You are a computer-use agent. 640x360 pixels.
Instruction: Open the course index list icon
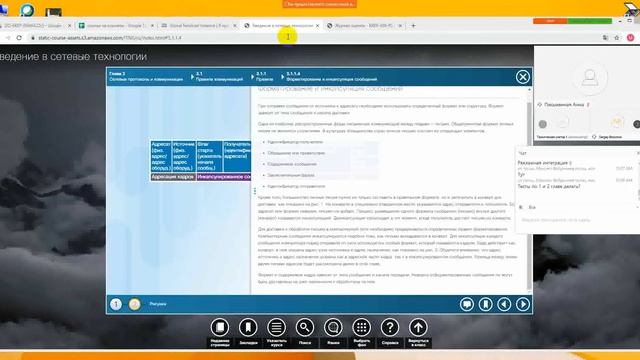(x=276, y=327)
